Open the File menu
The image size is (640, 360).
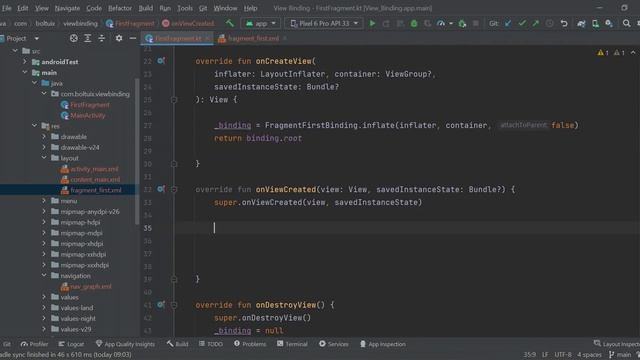[x=7, y=8]
